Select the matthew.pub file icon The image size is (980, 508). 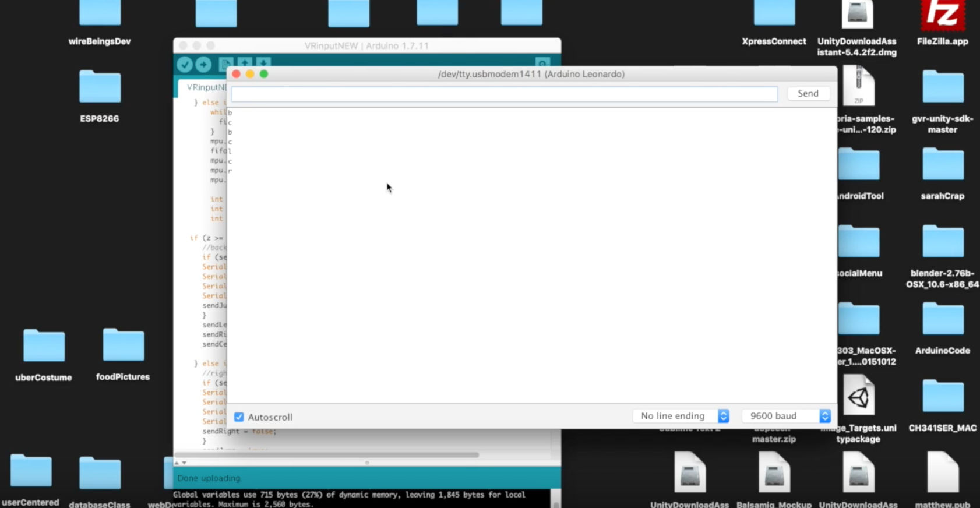943,472
